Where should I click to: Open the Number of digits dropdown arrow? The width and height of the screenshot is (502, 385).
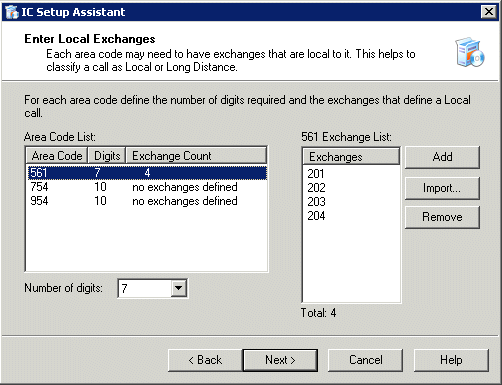click(179, 288)
